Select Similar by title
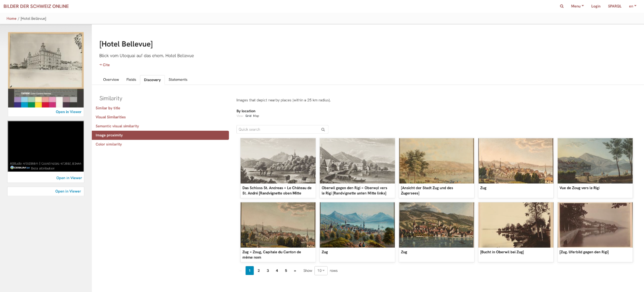 (108, 108)
